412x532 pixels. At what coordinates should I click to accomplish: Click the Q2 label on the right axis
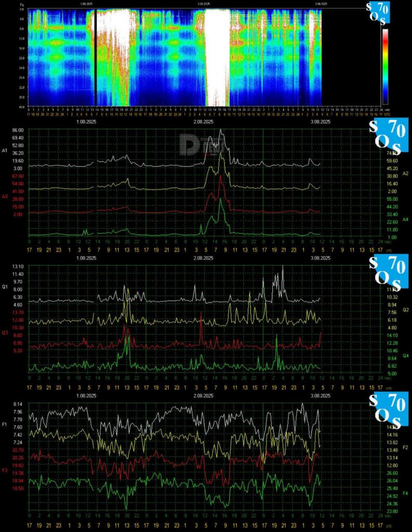pyautogui.click(x=406, y=310)
